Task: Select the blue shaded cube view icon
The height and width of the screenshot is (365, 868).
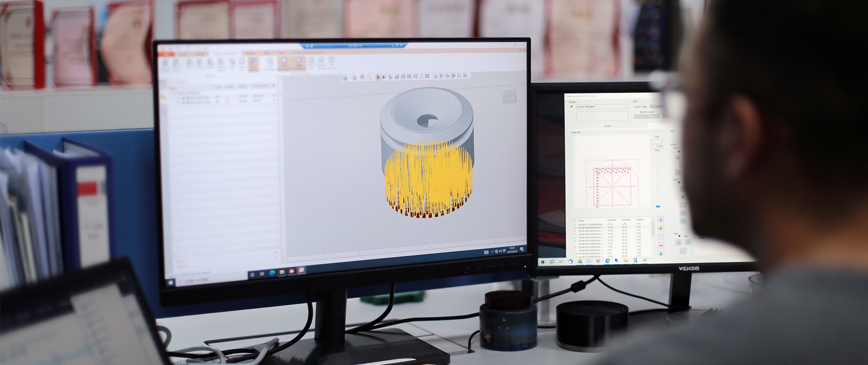Action: tap(345, 78)
